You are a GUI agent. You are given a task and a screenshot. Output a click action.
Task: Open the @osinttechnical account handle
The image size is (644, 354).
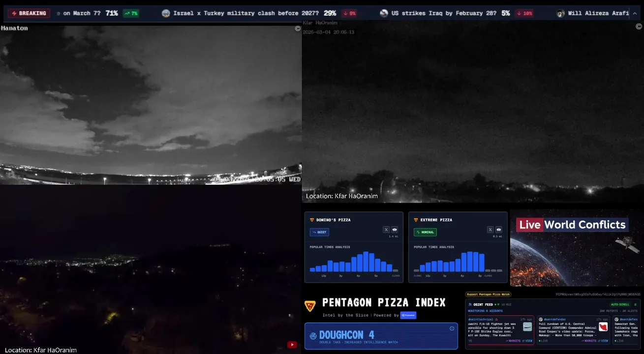click(480, 320)
